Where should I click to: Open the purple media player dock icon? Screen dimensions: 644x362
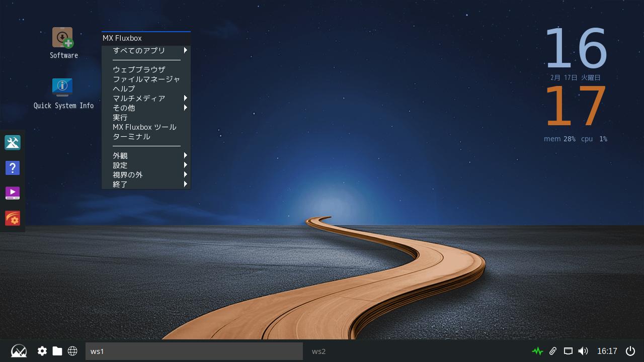tap(13, 193)
